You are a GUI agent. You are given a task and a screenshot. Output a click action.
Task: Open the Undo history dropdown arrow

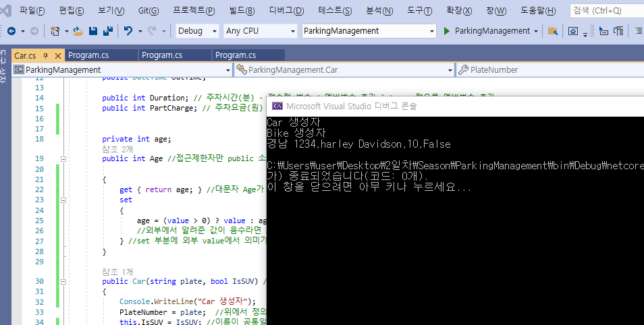(x=140, y=31)
